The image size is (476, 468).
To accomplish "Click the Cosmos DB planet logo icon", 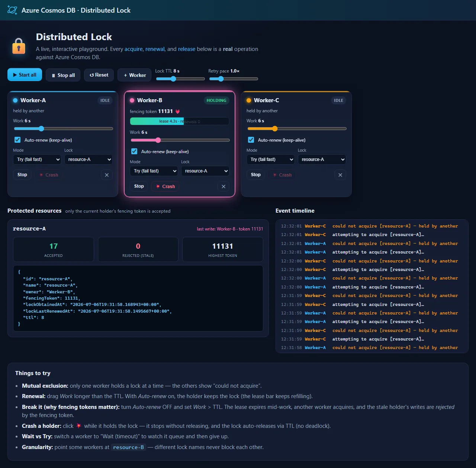I will pyautogui.click(x=12, y=10).
